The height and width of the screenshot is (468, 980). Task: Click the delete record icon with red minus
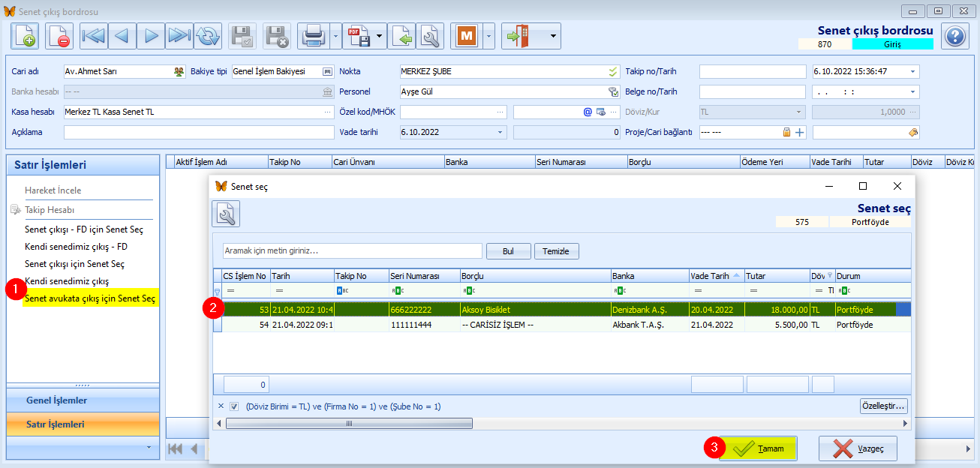(59, 35)
